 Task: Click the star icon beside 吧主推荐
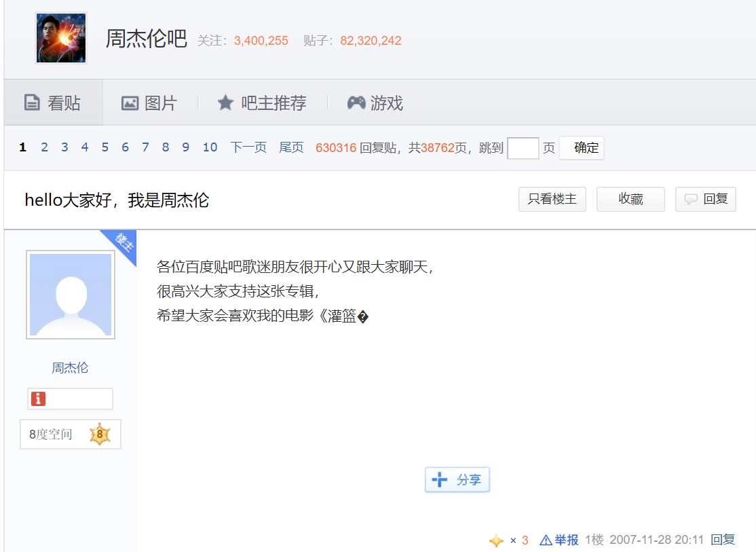coord(225,103)
